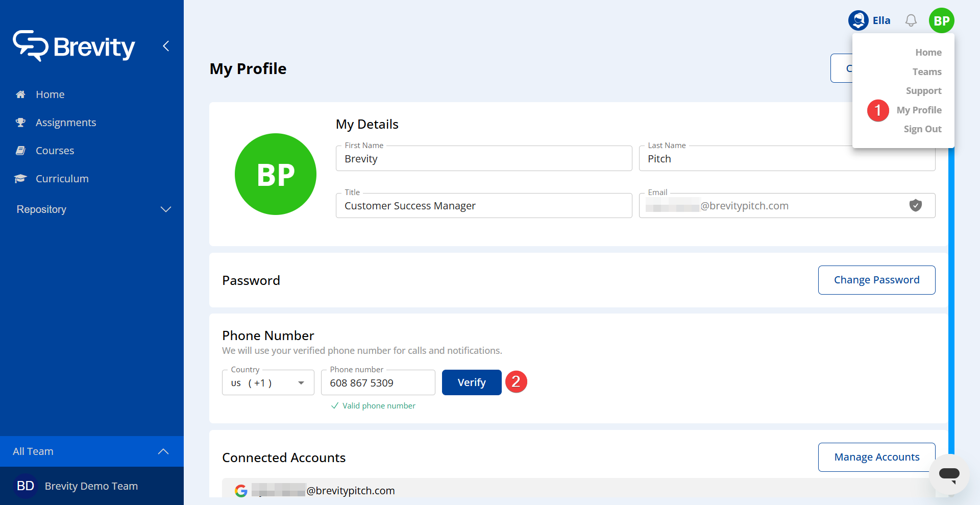Click the large BP profile picture

(276, 174)
